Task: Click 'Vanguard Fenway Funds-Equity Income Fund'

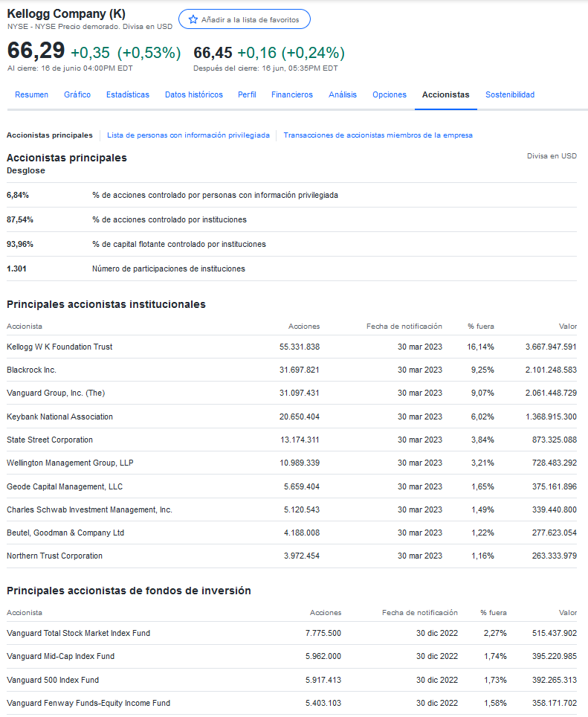Action: [88, 704]
